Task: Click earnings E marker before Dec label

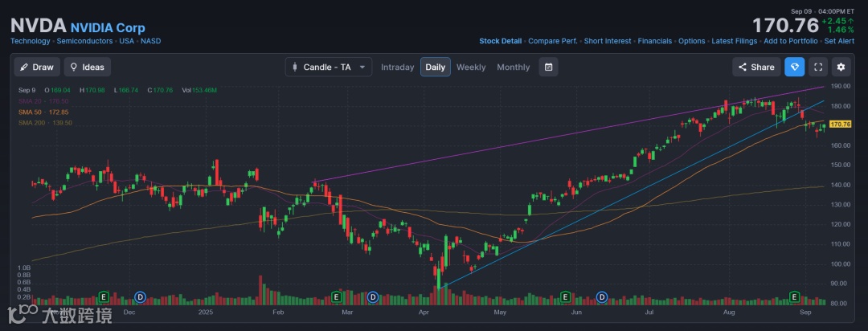Action: [103, 298]
